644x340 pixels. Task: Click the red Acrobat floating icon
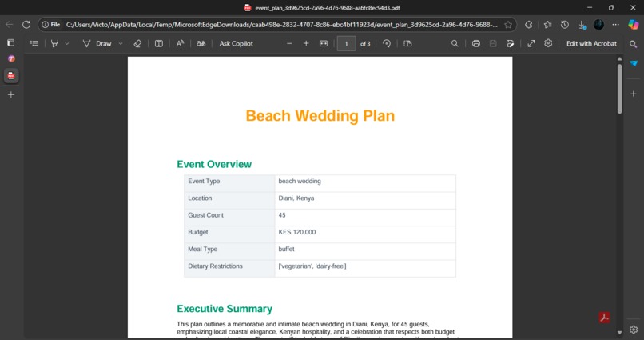tap(604, 318)
